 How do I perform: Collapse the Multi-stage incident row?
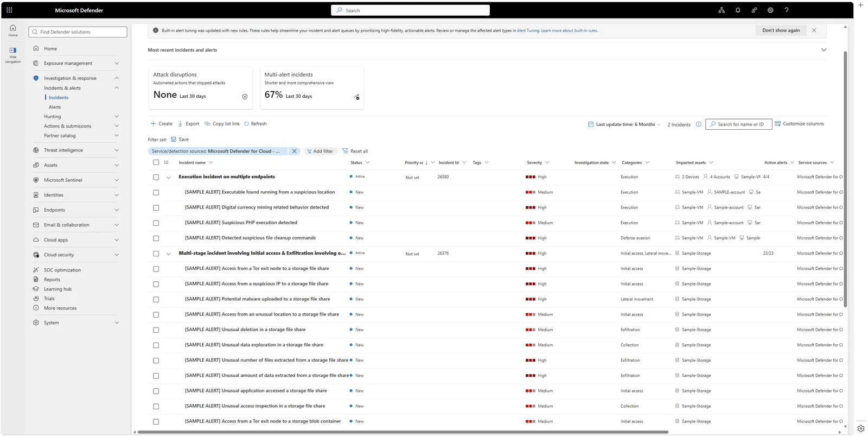point(169,254)
